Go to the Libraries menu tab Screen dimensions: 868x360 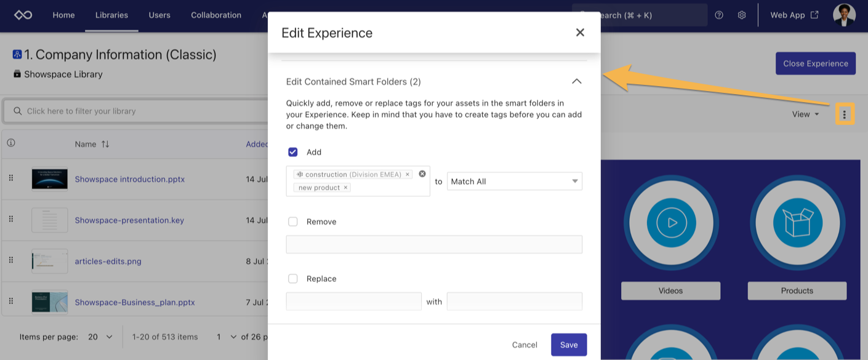111,15
